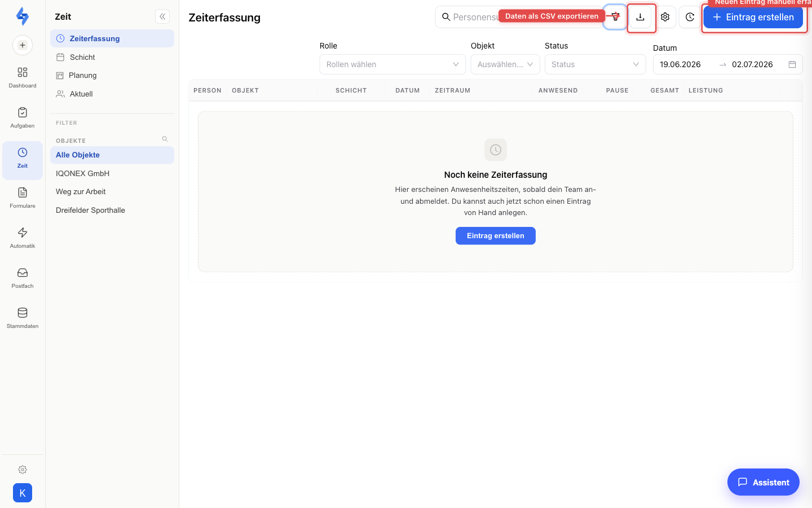Toggle the filter funnel icon

click(615, 17)
